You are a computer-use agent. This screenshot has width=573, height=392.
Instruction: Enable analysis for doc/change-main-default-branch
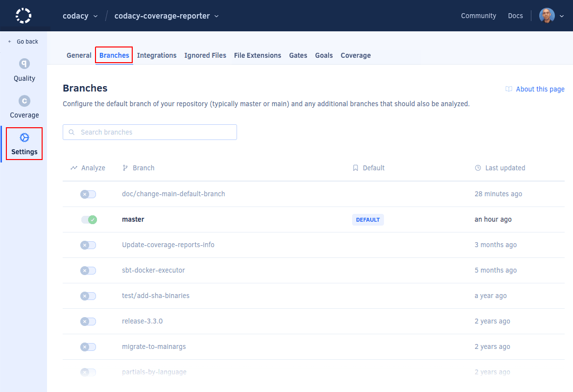pos(88,194)
